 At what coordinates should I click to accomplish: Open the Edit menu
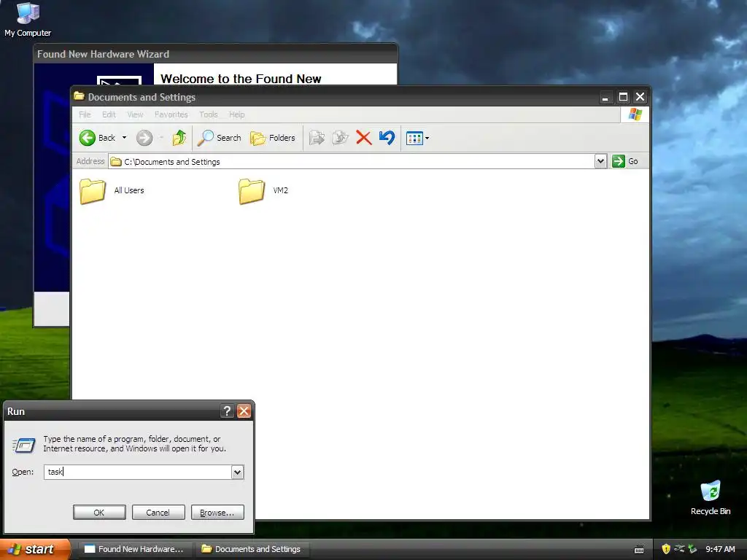[109, 114]
